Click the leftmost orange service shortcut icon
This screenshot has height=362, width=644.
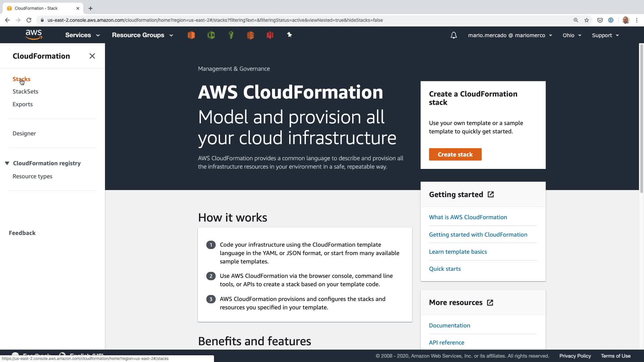(x=191, y=35)
